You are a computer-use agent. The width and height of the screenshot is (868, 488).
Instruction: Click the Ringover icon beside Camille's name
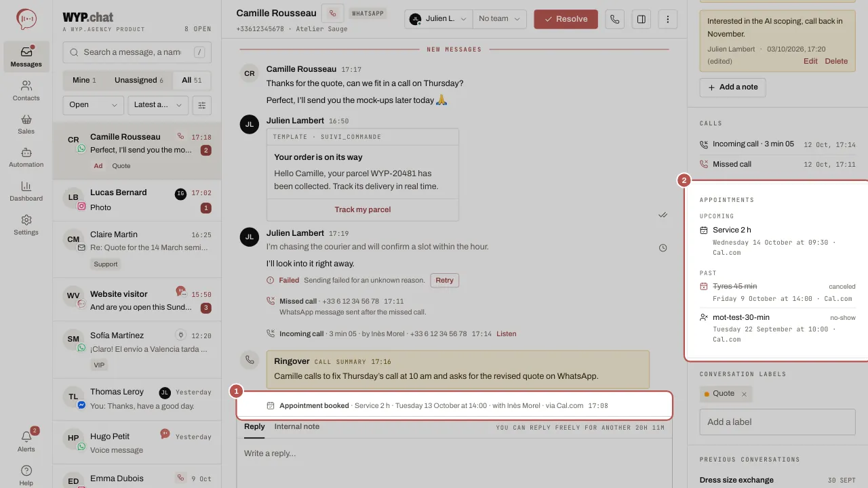[332, 13]
